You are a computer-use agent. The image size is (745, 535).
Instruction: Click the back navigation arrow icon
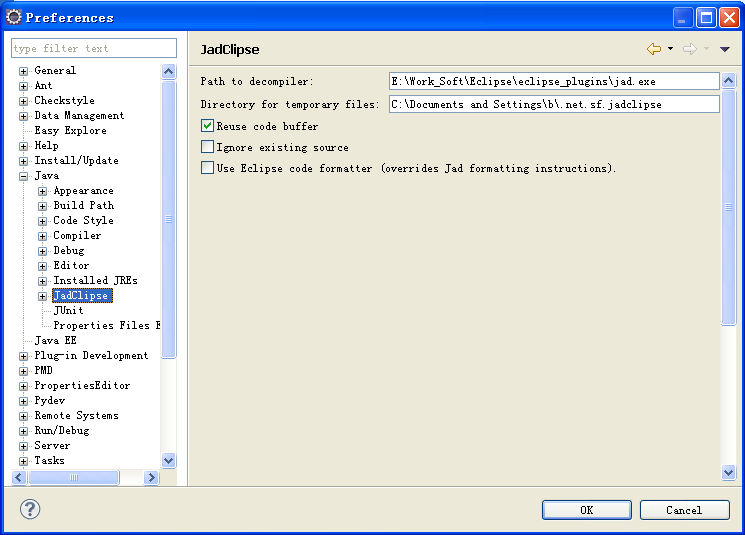tap(654, 49)
